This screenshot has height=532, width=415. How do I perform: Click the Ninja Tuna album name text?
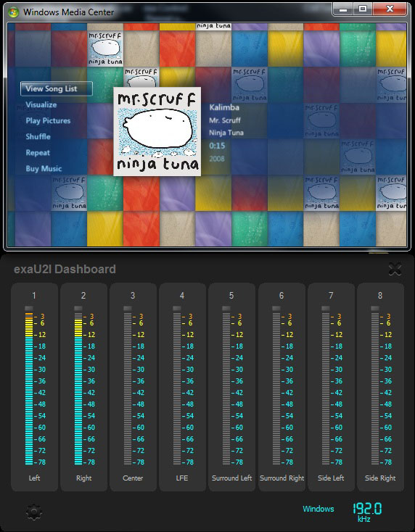(226, 133)
